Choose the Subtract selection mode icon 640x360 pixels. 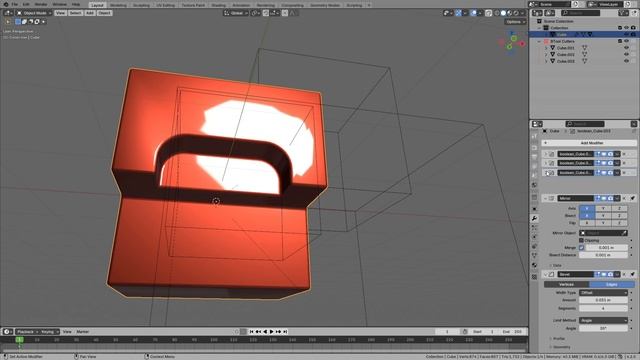[x=31, y=22]
